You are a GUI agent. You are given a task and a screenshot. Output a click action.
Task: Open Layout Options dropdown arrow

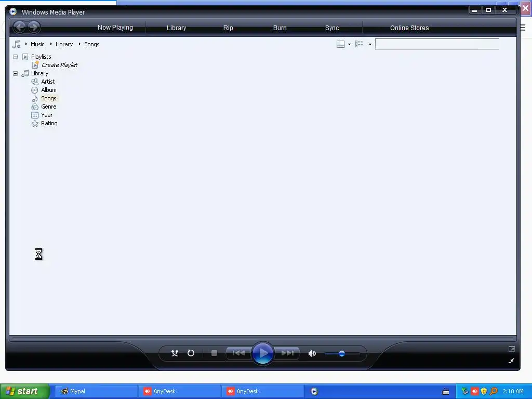pyautogui.click(x=350, y=44)
